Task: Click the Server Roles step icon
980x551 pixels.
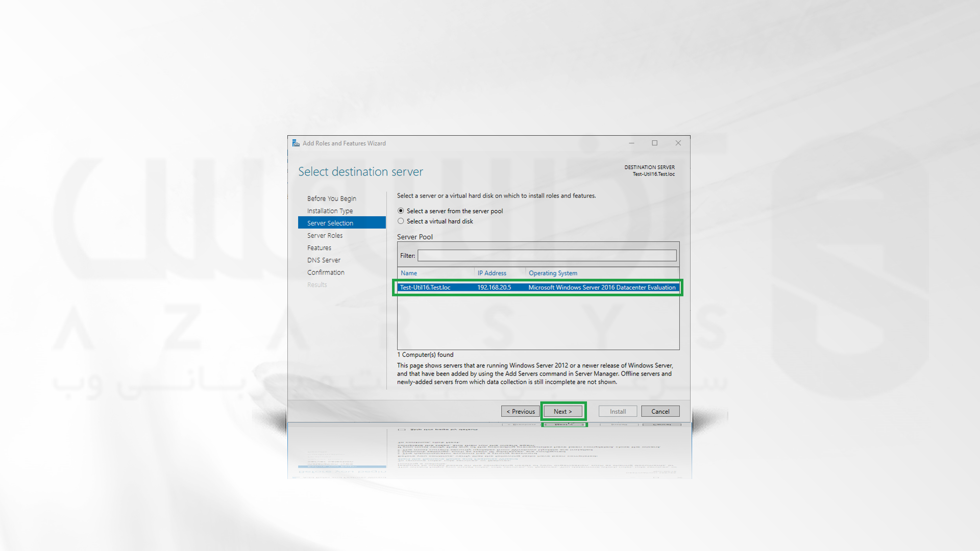Action: tap(325, 235)
